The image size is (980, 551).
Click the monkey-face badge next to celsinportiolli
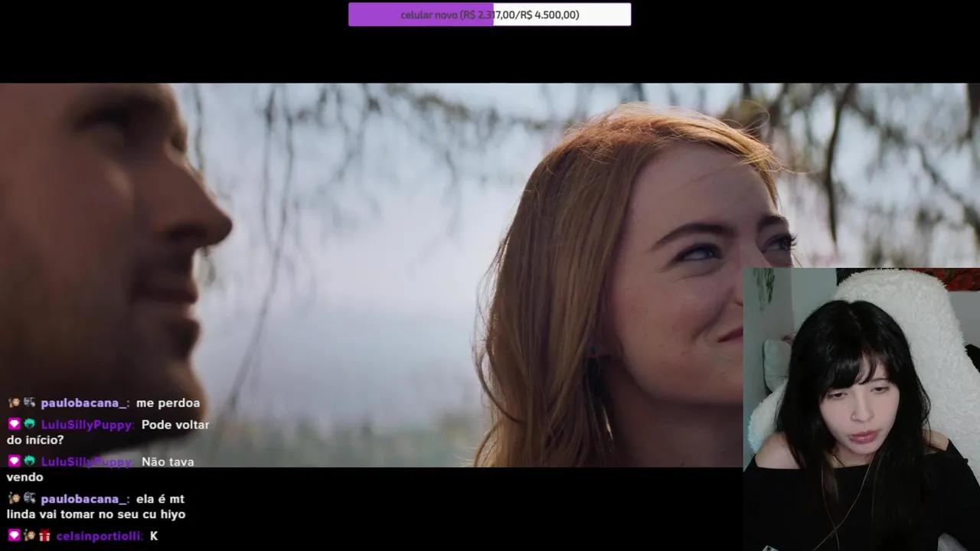(x=29, y=536)
